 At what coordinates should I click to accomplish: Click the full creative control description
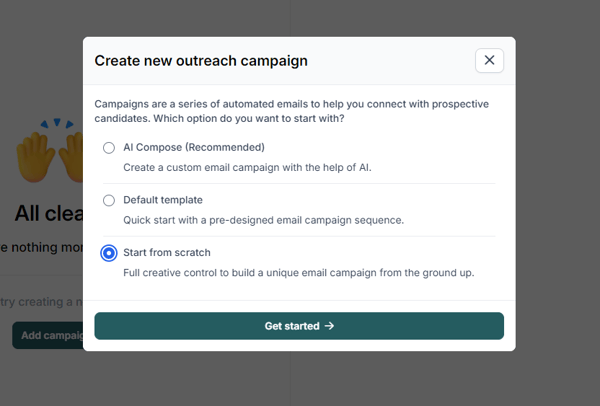coord(298,272)
